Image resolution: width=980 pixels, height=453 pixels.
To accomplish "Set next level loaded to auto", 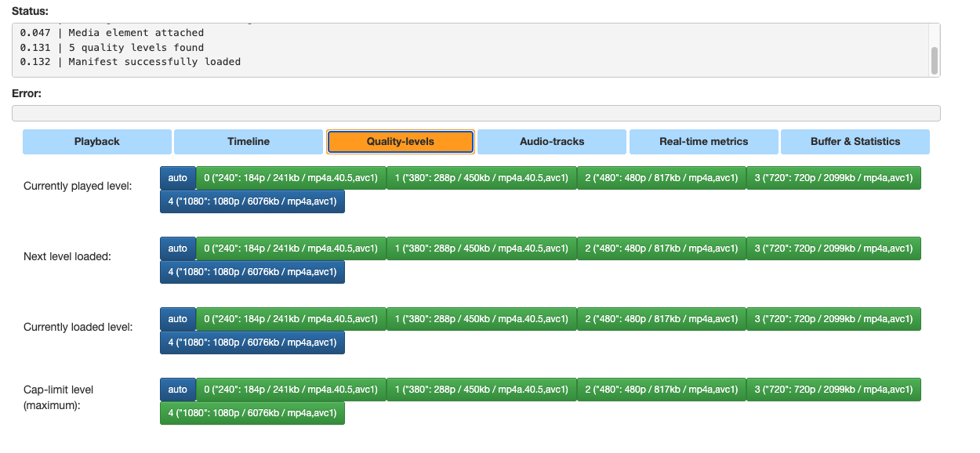I will [x=177, y=248].
